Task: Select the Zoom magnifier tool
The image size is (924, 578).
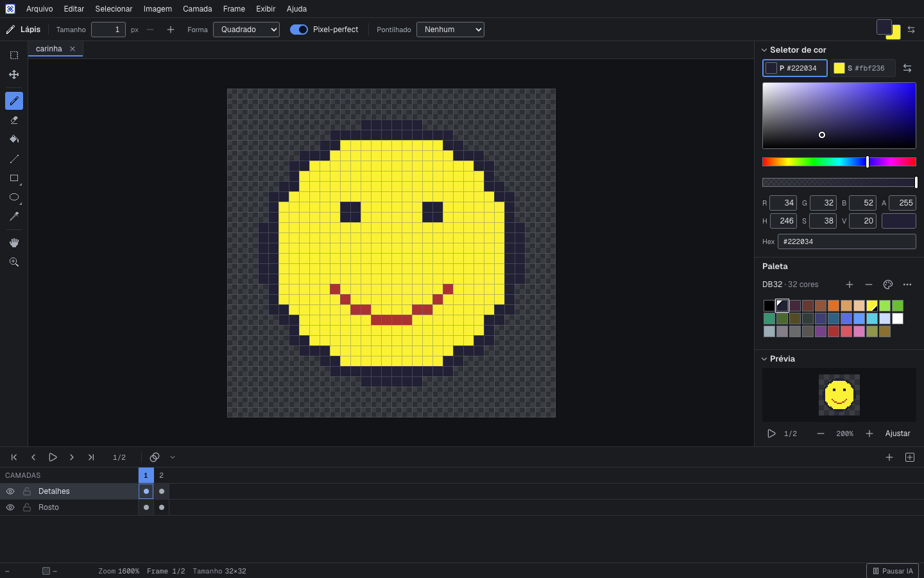Action: point(14,262)
